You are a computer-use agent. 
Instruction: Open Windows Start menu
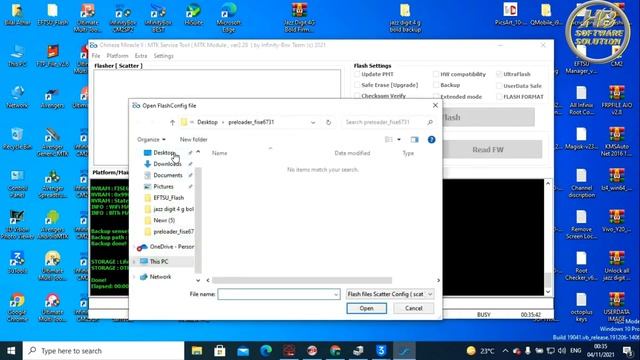(11, 351)
